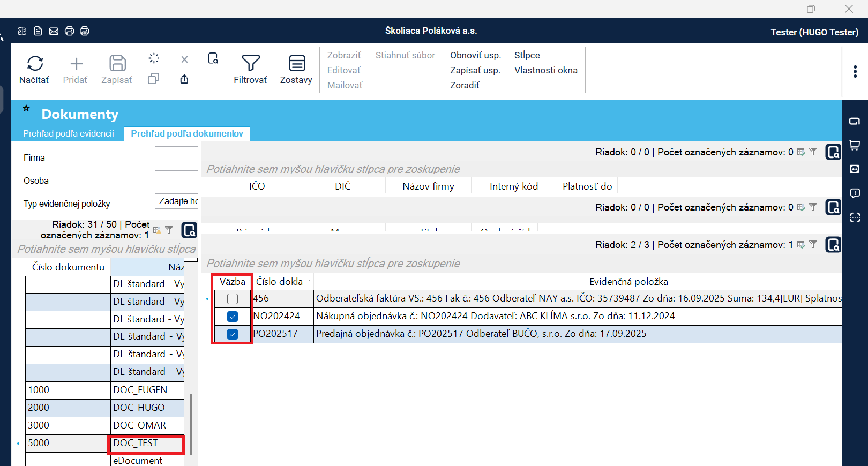Check the Väzba box for document 456
The height and width of the screenshot is (466, 868).
coord(233,299)
